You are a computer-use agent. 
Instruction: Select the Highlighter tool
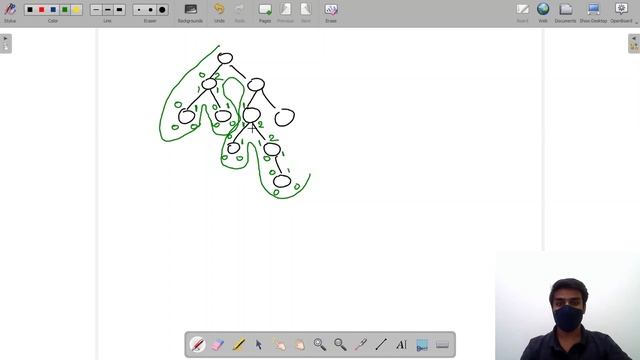238,344
